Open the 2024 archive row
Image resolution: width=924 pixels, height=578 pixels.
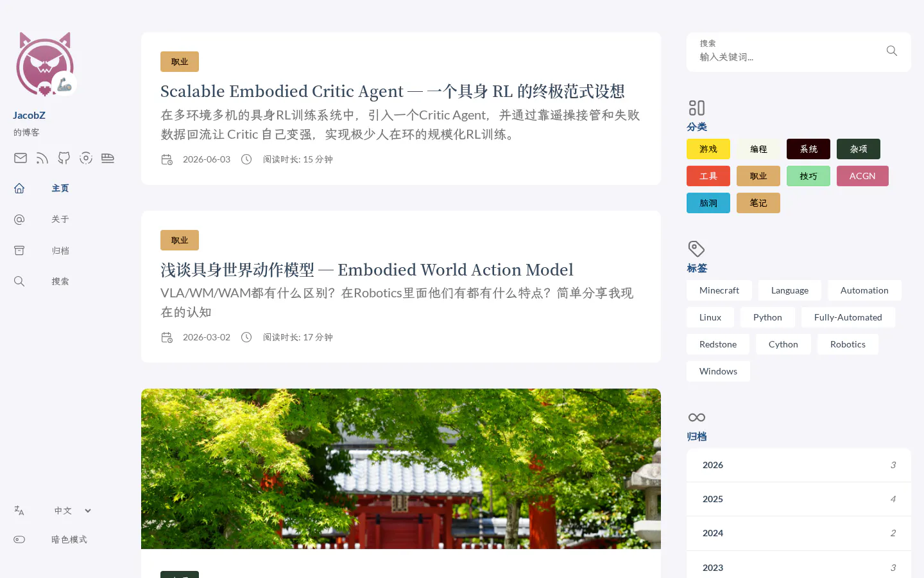point(799,533)
